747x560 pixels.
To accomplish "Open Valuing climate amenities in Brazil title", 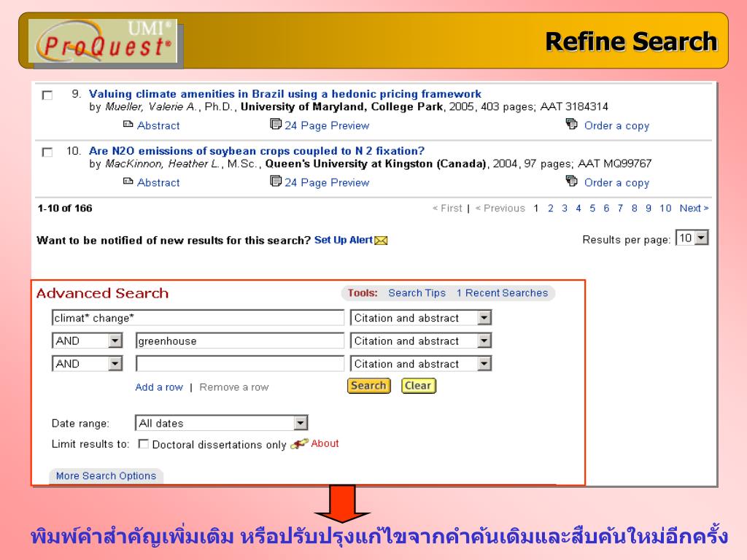I will [285, 94].
